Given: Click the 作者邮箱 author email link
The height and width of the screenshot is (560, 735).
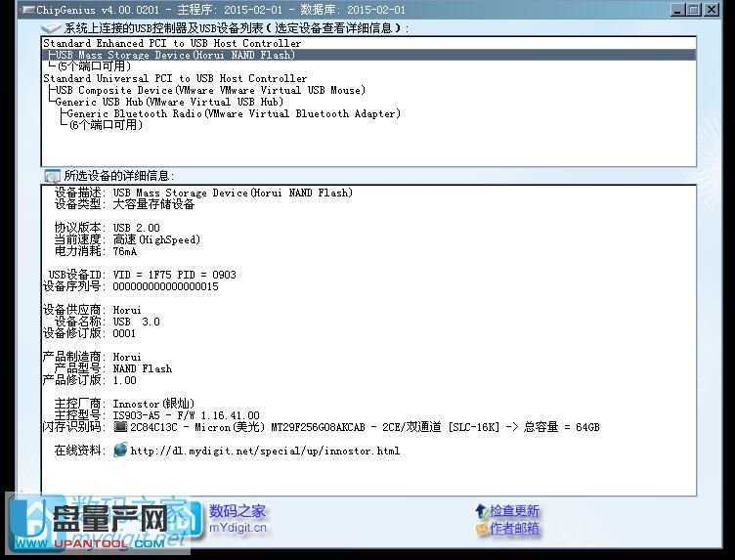Looking at the screenshot, I should (514, 530).
